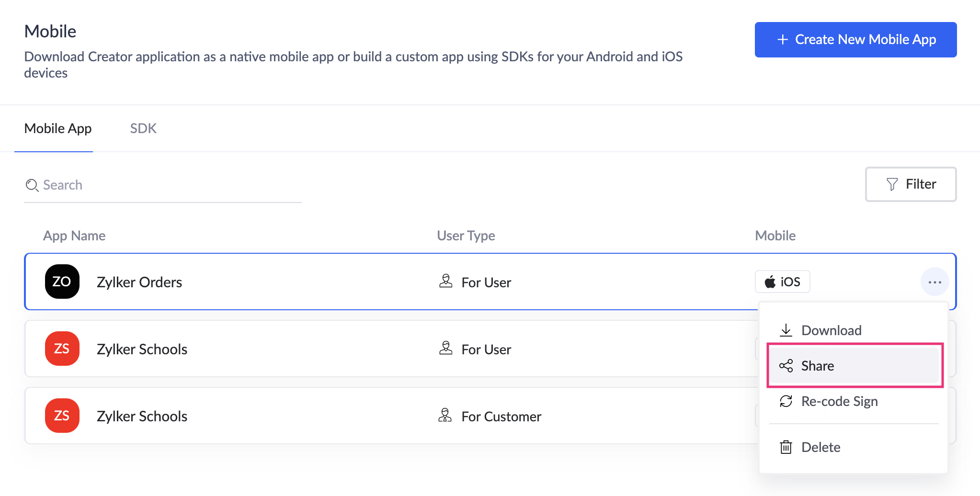Click the Zylker Schools red ZS icon
The height and width of the screenshot is (496, 980).
[62, 349]
